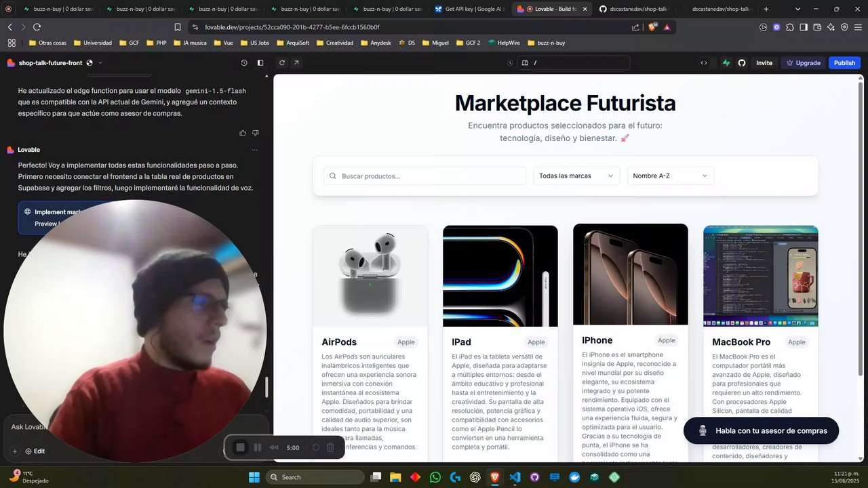Click the MacBook Pro product image
The image size is (868, 488).
click(x=761, y=276)
